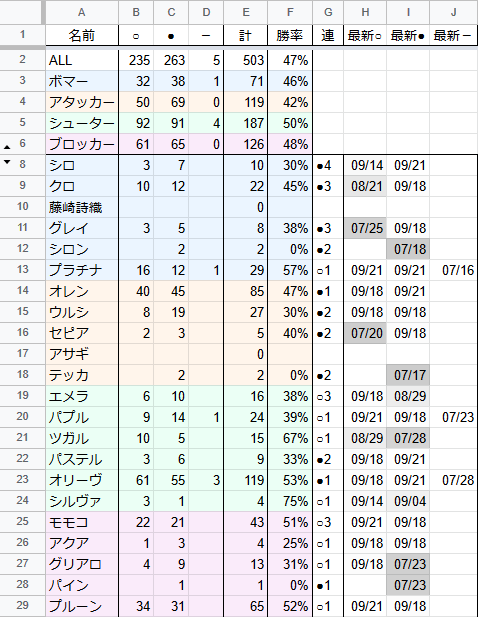Screen dimensions: 478x617
Task: Select row 23 header
Action: pos(22,480)
